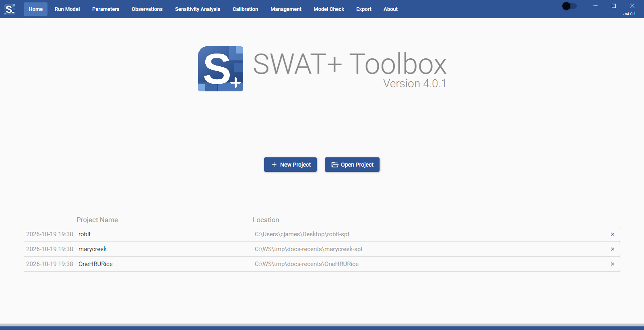The height and width of the screenshot is (330, 644).
Task: Click the large SWAT+ Toolbox logo image
Action: pos(221,69)
